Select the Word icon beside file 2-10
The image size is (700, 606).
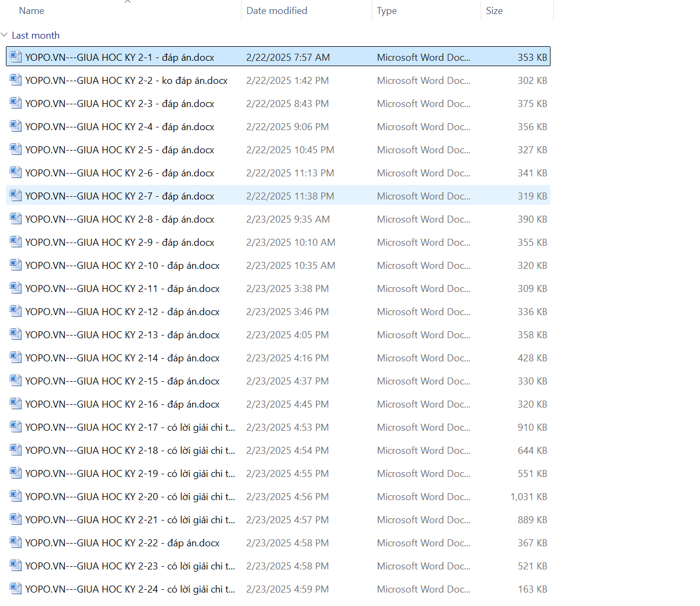tap(16, 265)
